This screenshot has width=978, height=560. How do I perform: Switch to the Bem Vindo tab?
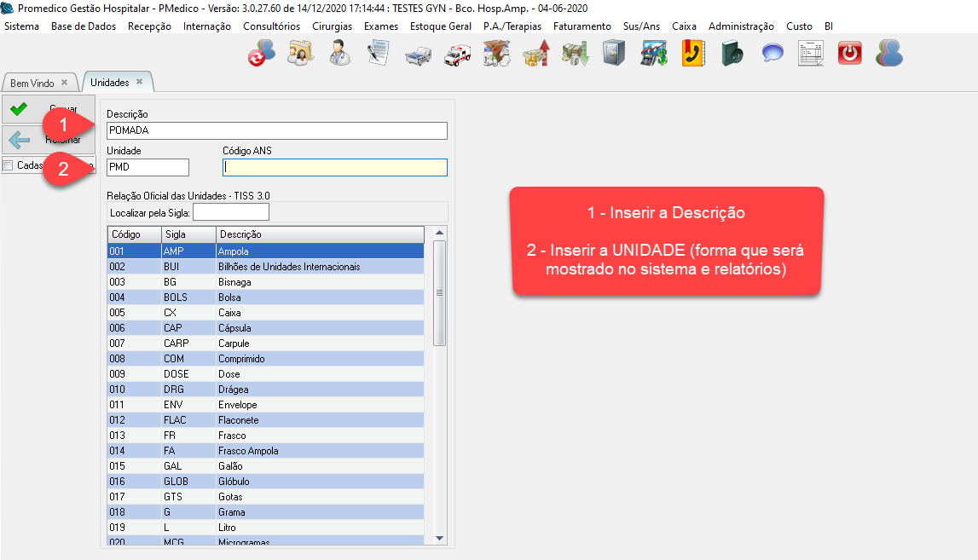32,83
